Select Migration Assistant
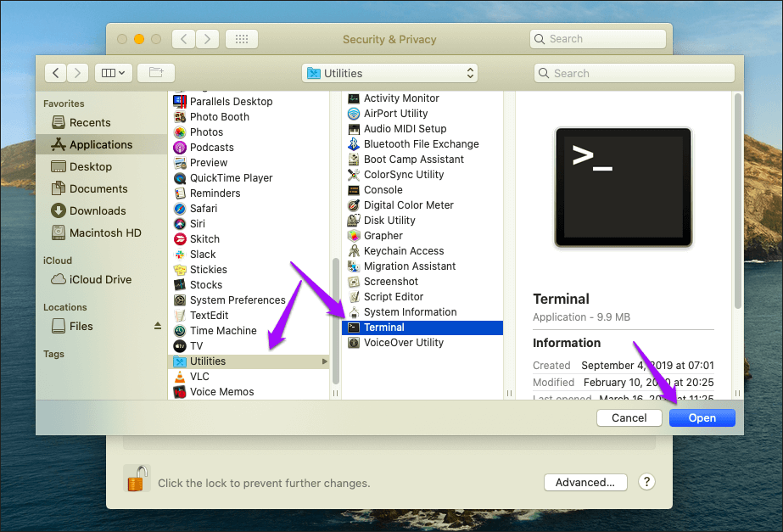Viewport: 783px width, 532px height. click(422, 266)
